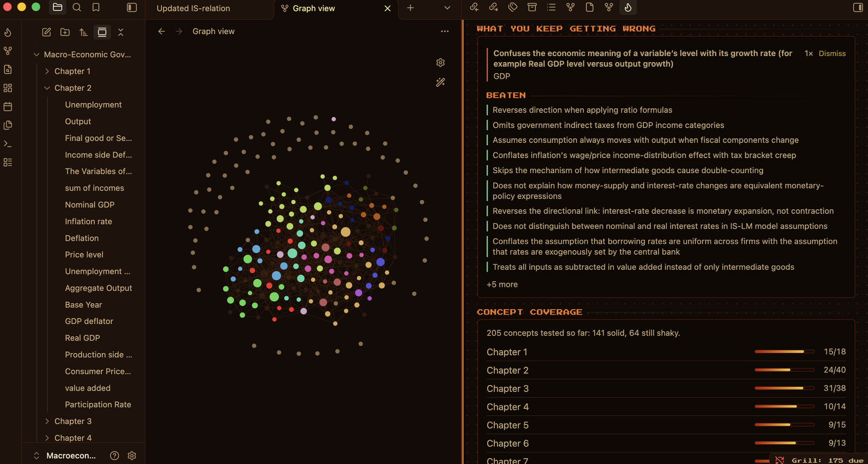Create a new note with the pencil icon
The image size is (868, 464).
(x=46, y=32)
